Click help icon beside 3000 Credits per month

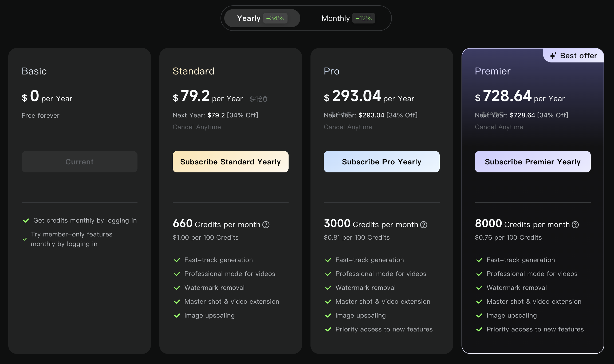[424, 225]
